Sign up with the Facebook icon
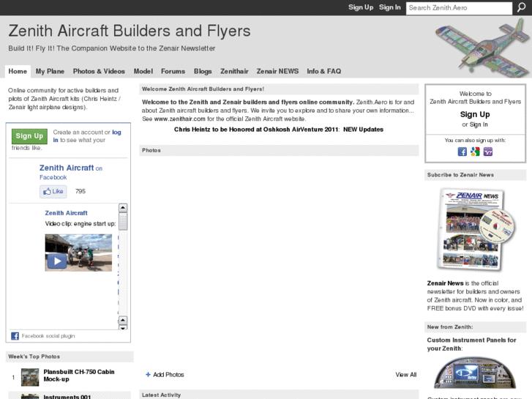 coord(462,152)
